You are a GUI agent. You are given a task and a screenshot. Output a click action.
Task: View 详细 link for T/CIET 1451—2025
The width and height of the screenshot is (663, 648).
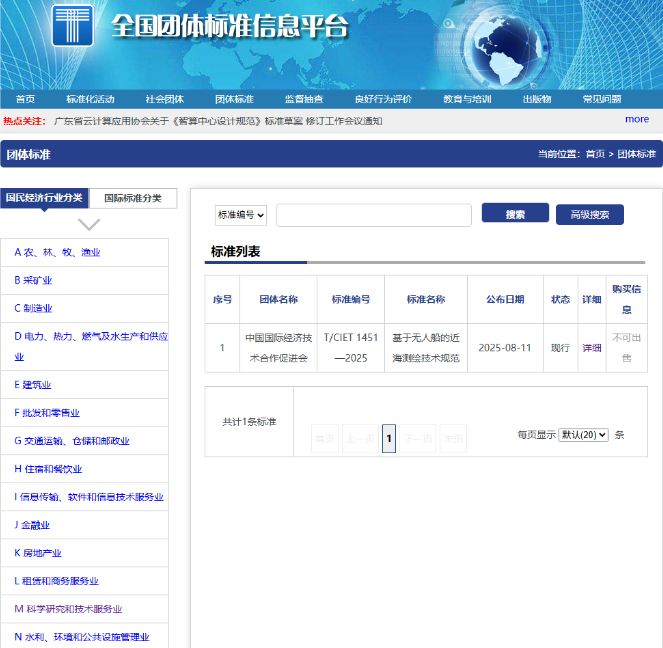point(592,348)
